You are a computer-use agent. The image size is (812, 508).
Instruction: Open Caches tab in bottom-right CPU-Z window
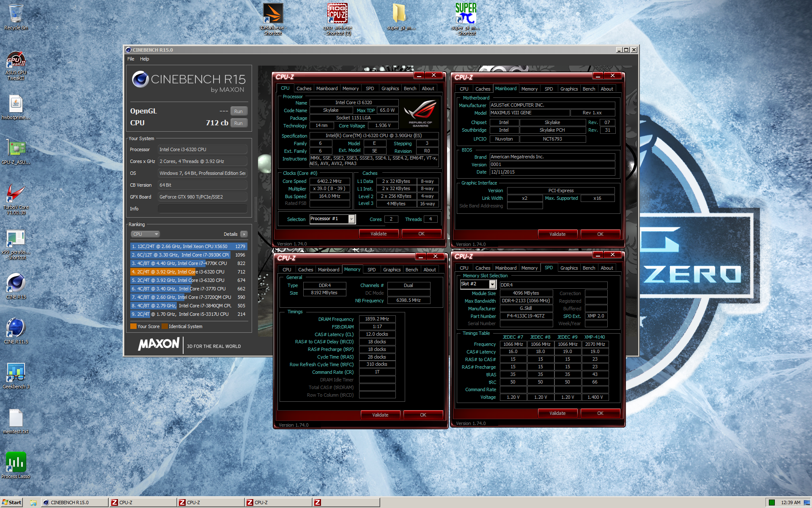coord(483,268)
